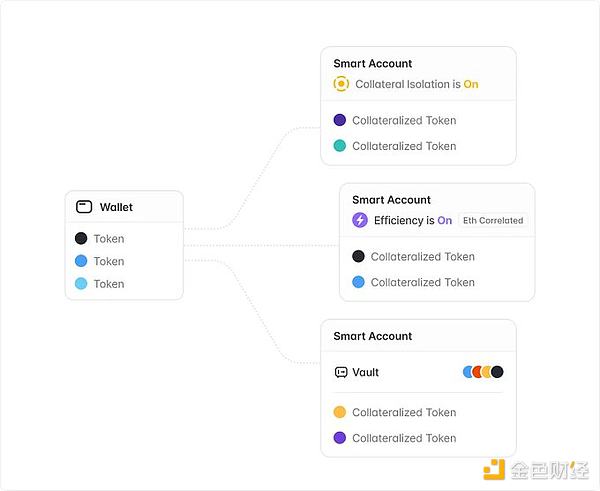600x491 pixels.
Task: Expand the Vault row
Action: (365, 372)
